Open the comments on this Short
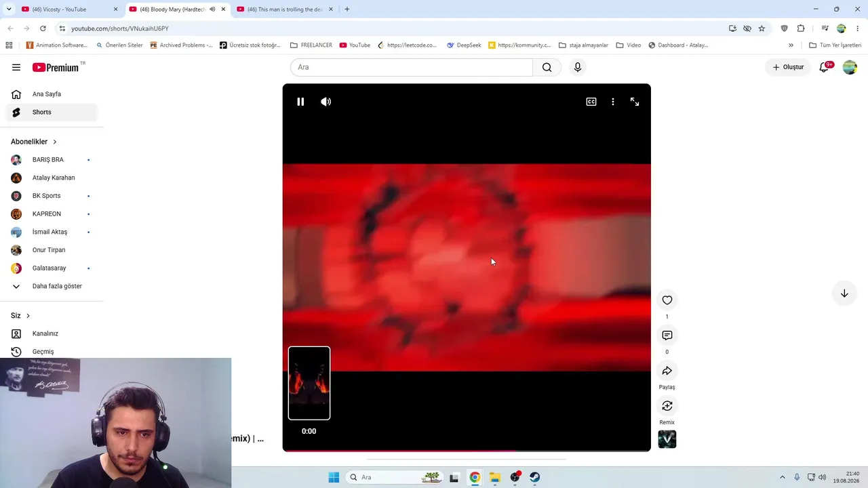The height and width of the screenshot is (488, 868). click(x=667, y=335)
